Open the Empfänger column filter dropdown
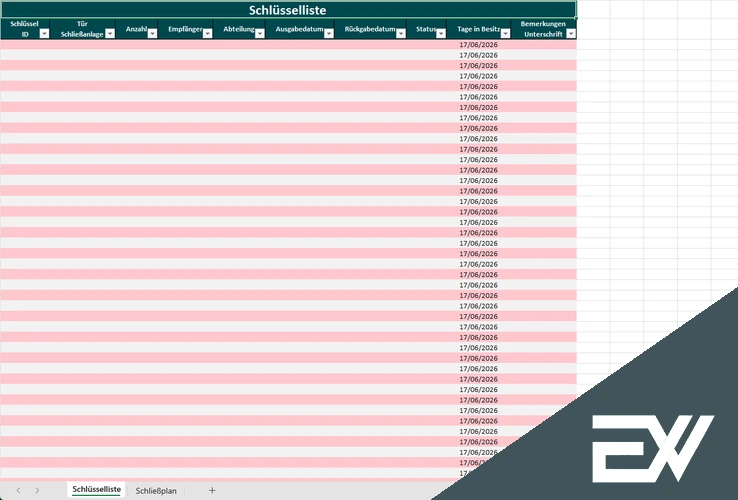Viewport: 738px width, 500px height. [208, 33]
